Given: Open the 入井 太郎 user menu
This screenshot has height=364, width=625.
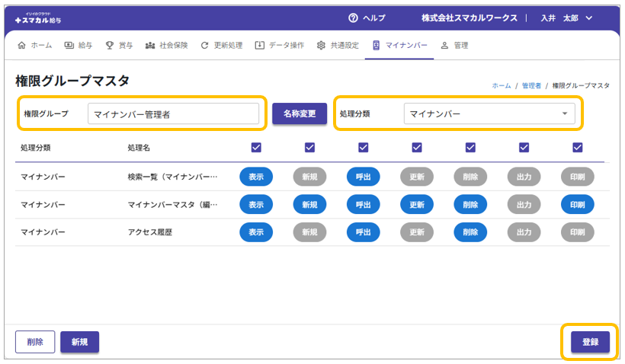Looking at the screenshot, I should pyautogui.click(x=566, y=18).
